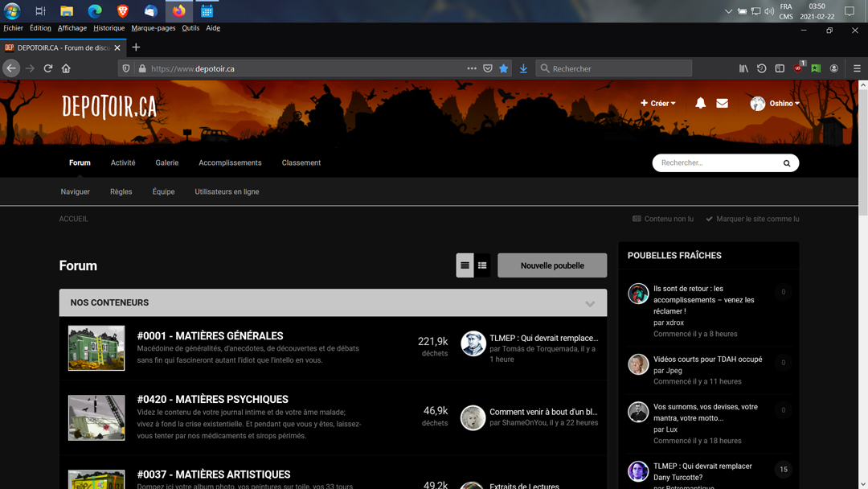Viewport: 868px width, 489px height.
Task: Open the Pocket save icon
Action: pyautogui.click(x=488, y=68)
